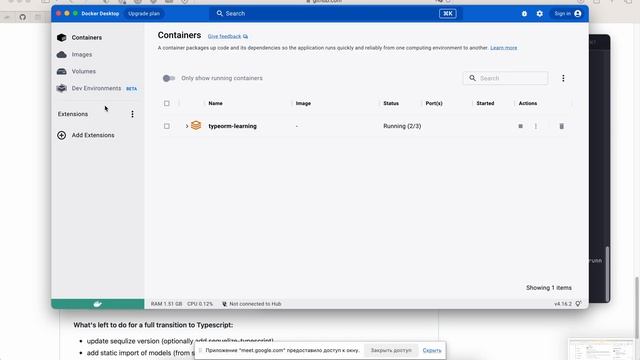Tick the select-all checkbox in table header

(167, 103)
